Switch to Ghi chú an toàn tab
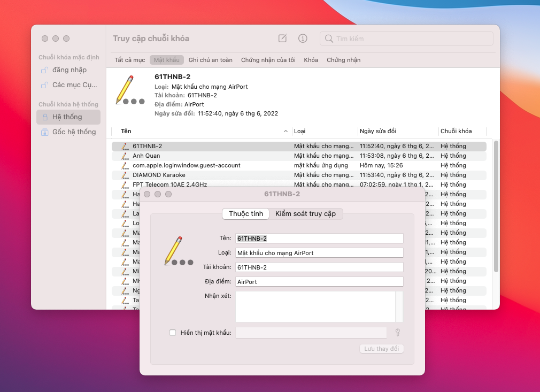This screenshot has height=392, width=540. (211, 60)
